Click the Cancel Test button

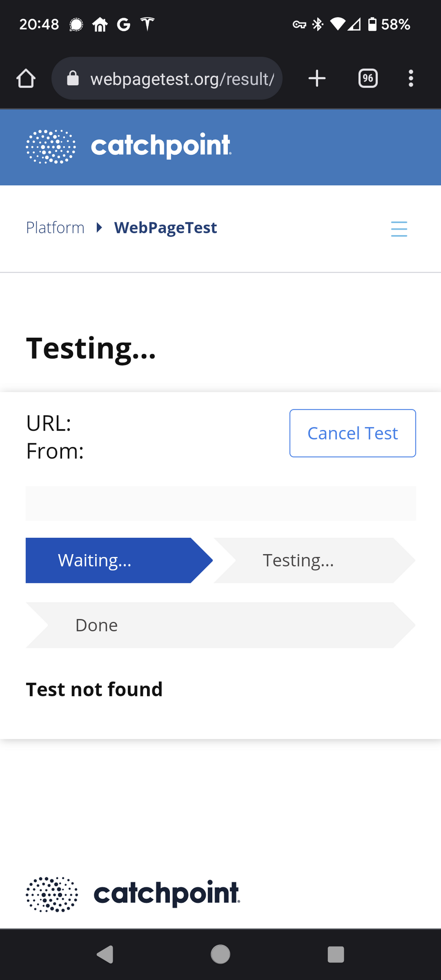352,433
